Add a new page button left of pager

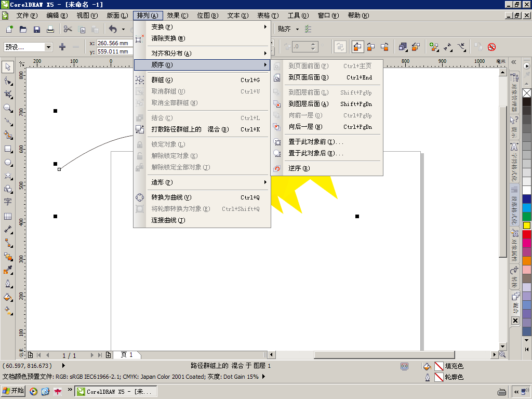[31, 355]
